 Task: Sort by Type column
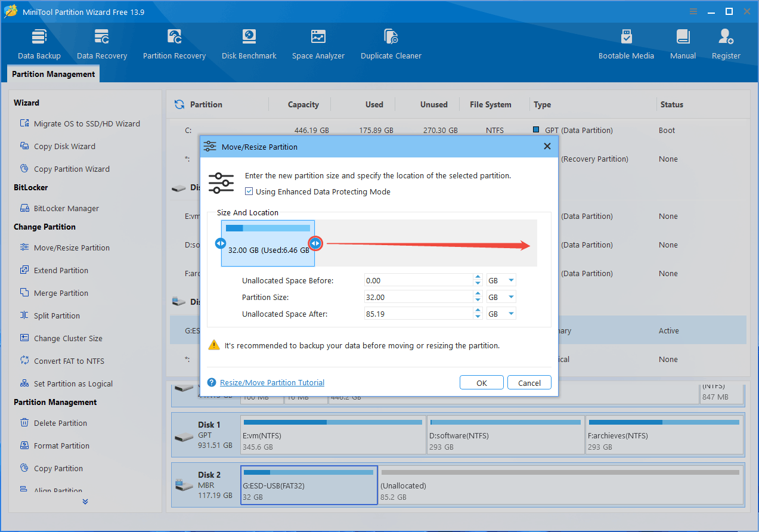click(x=542, y=104)
